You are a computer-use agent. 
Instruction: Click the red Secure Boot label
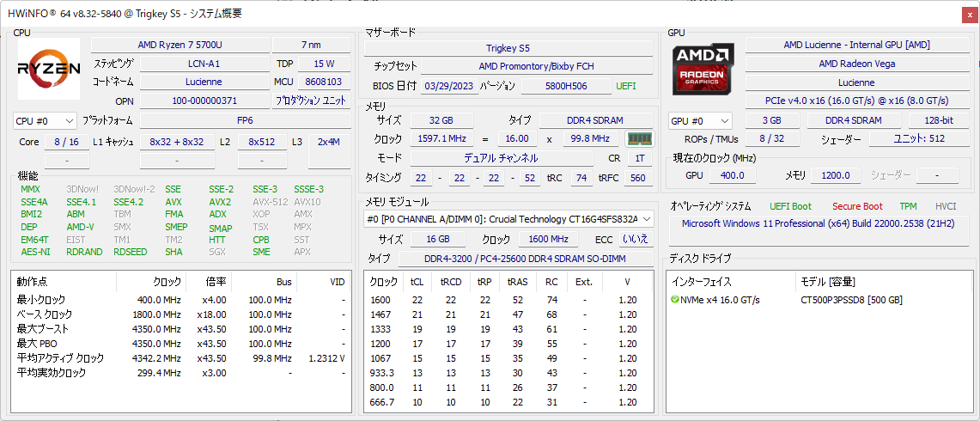[856, 206]
